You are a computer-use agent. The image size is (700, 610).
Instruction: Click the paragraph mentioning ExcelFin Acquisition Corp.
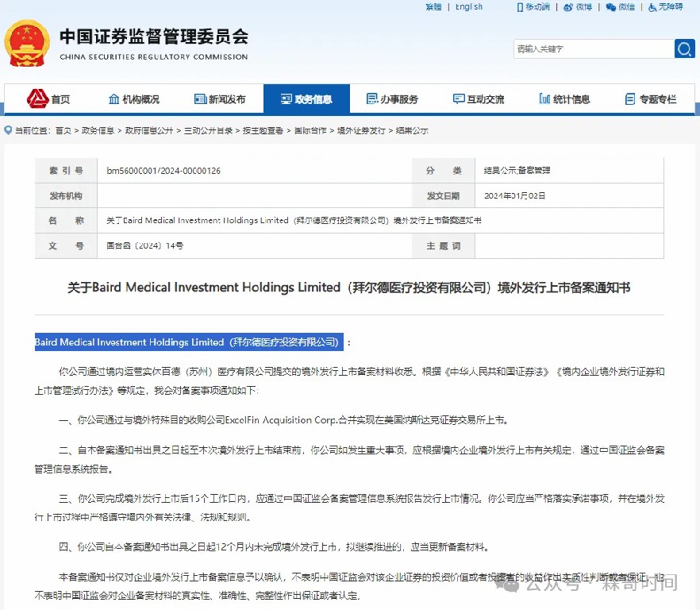click(283, 420)
